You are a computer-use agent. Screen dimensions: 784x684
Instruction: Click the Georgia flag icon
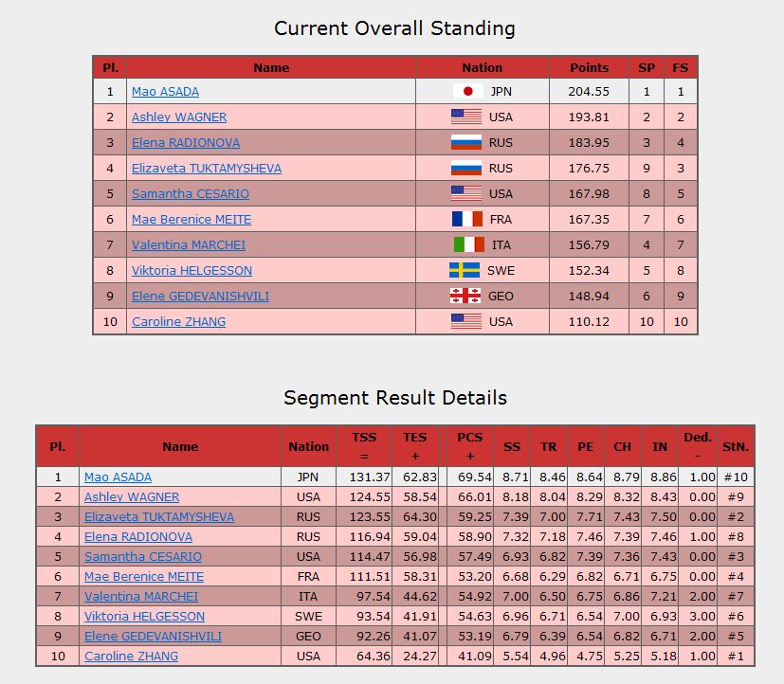click(x=465, y=296)
